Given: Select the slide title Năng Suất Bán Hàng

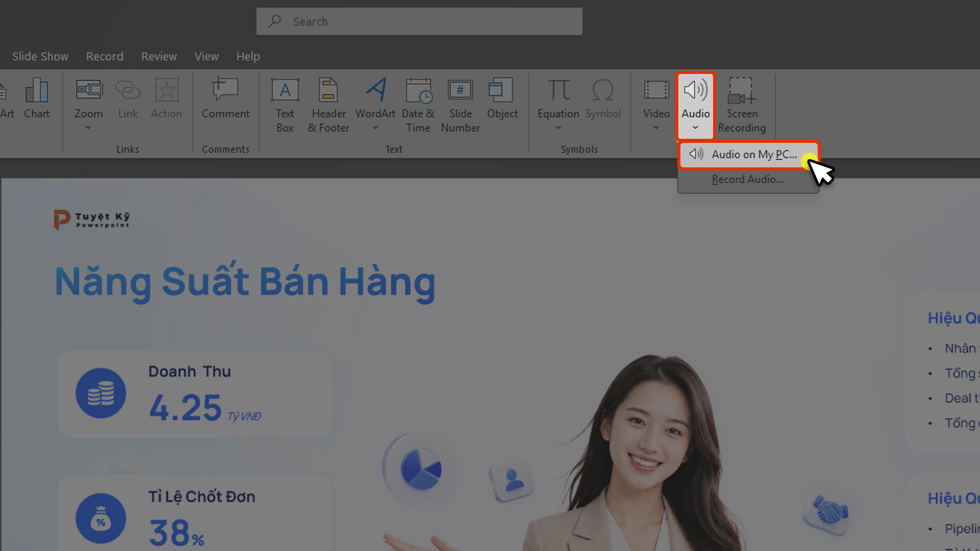Looking at the screenshot, I should (245, 282).
